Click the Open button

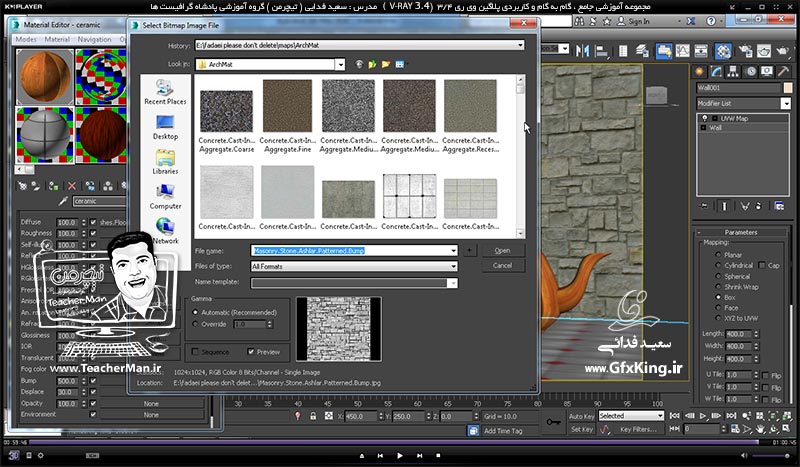[x=502, y=251]
